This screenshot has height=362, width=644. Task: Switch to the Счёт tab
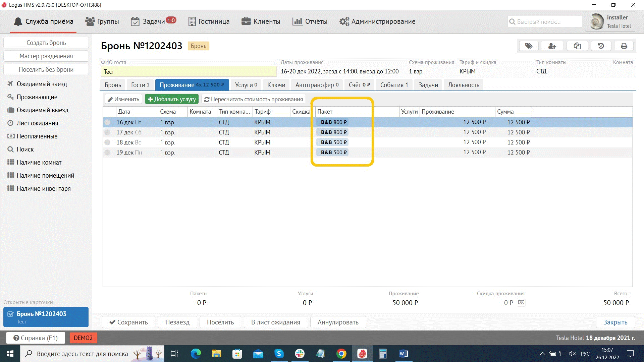click(x=359, y=85)
